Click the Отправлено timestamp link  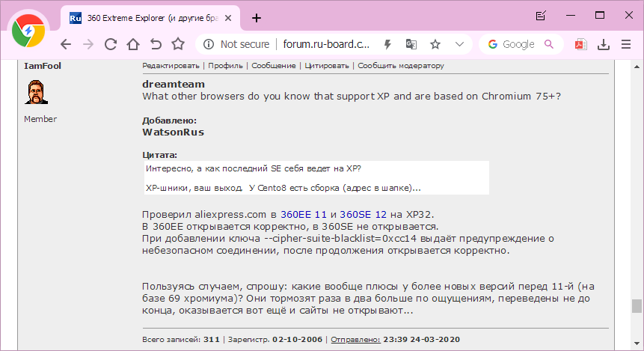coord(356,340)
